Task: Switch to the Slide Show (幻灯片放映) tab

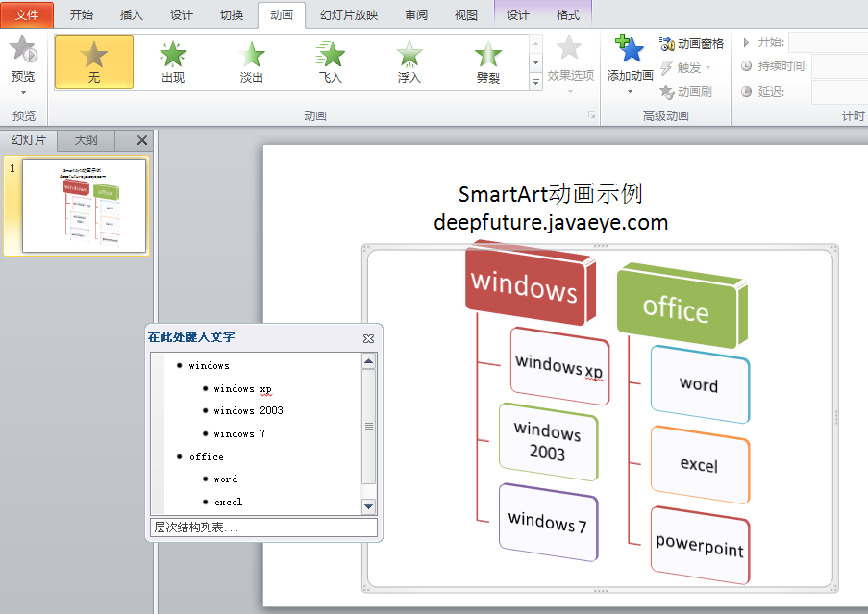Action: (349, 15)
